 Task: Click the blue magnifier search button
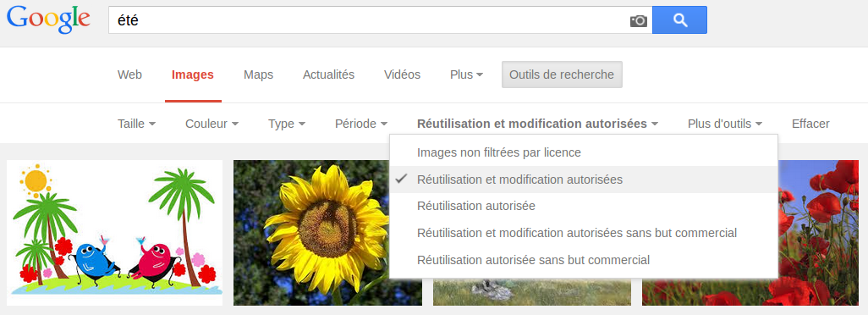pos(680,20)
